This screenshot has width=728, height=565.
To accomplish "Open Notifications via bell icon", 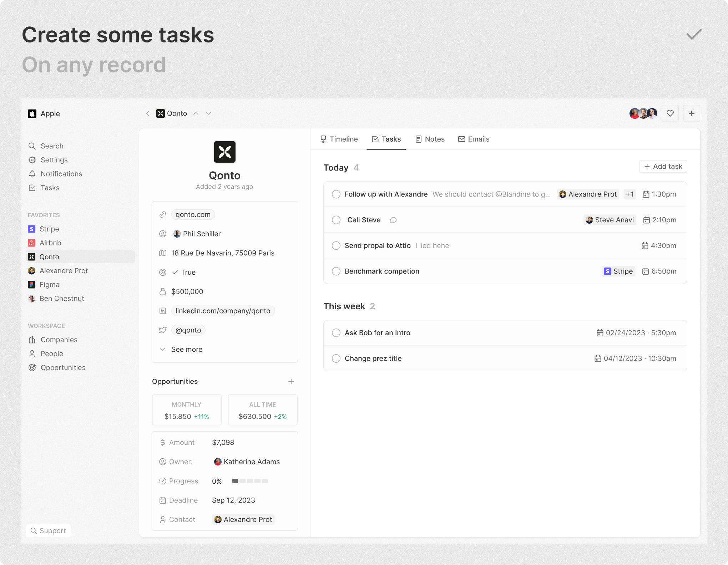I will pos(32,174).
